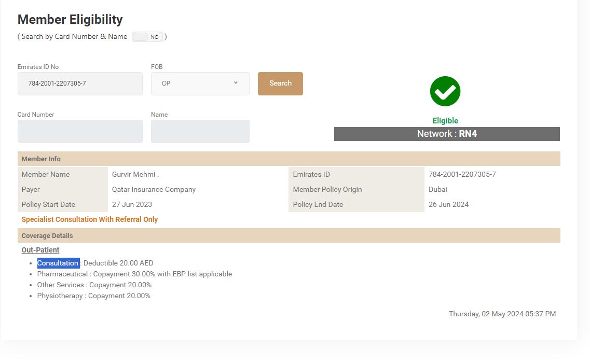Click Other Services Copayment 20.00% line

tap(94, 285)
